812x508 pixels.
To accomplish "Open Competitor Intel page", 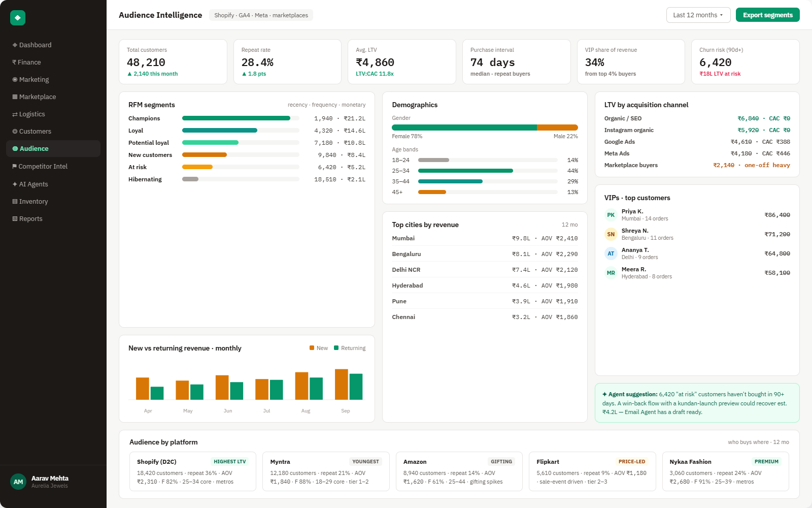I will (x=53, y=166).
